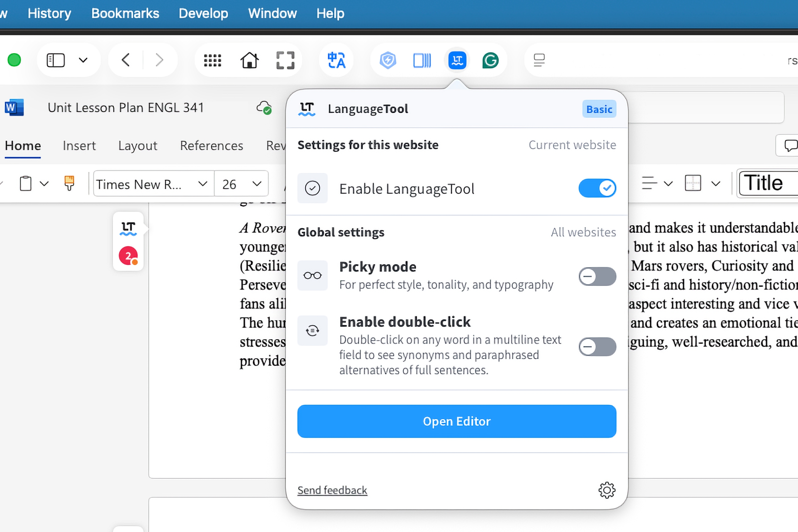Click the browser Home icon
The width and height of the screenshot is (798, 532).
coord(249,60)
